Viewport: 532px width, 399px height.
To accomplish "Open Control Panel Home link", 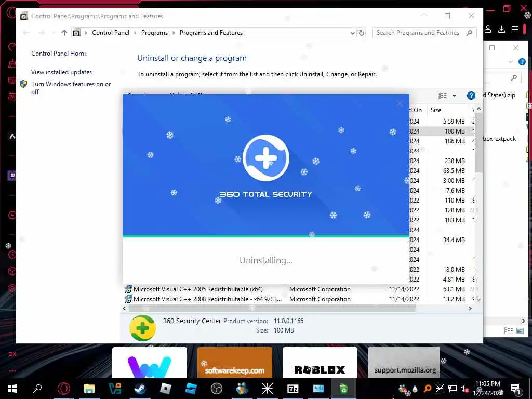I will [x=59, y=54].
